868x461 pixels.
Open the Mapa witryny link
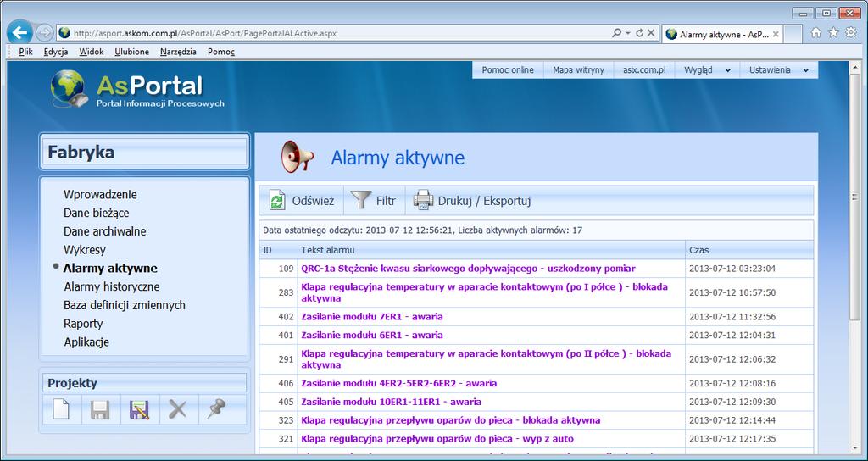click(578, 70)
